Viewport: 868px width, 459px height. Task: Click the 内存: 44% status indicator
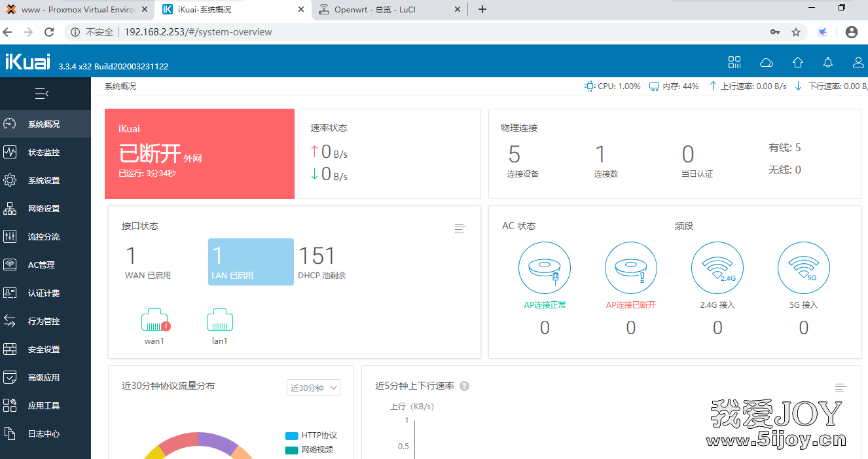(x=674, y=86)
